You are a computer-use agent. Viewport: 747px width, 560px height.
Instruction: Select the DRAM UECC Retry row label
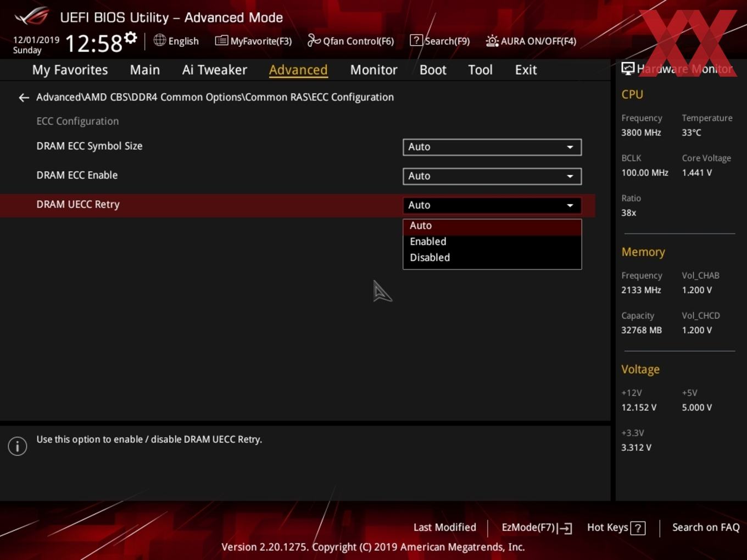click(78, 204)
